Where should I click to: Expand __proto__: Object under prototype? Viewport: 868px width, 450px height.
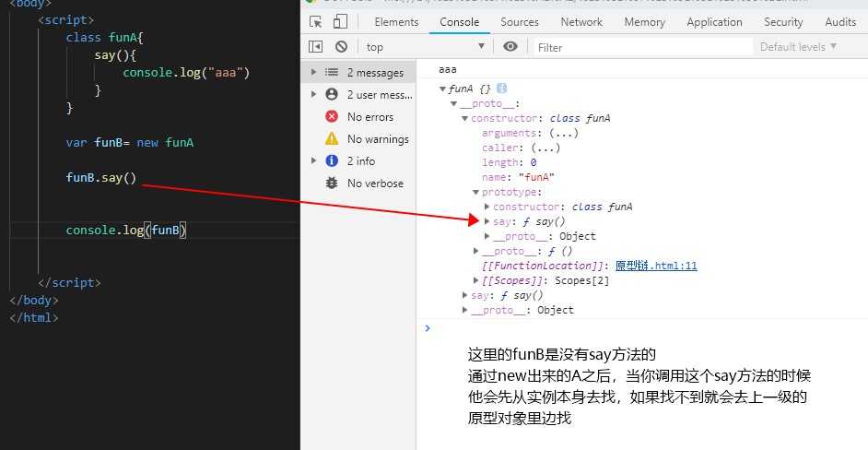(487, 236)
